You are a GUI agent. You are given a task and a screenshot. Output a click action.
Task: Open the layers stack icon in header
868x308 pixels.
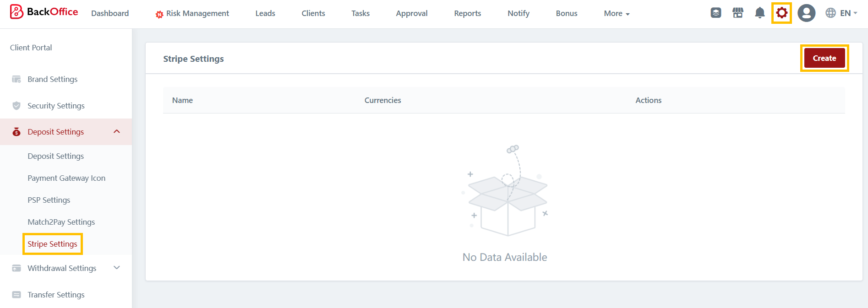point(715,13)
